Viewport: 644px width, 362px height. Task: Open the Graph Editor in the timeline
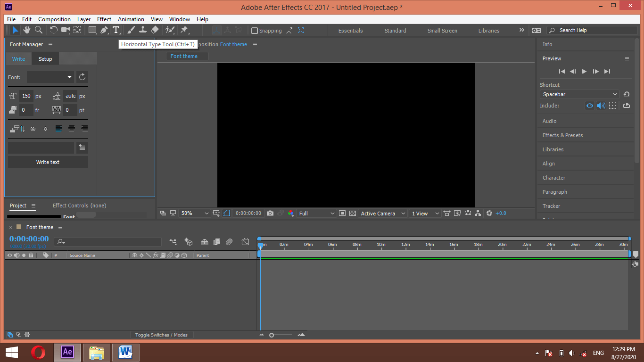click(x=245, y=242)
